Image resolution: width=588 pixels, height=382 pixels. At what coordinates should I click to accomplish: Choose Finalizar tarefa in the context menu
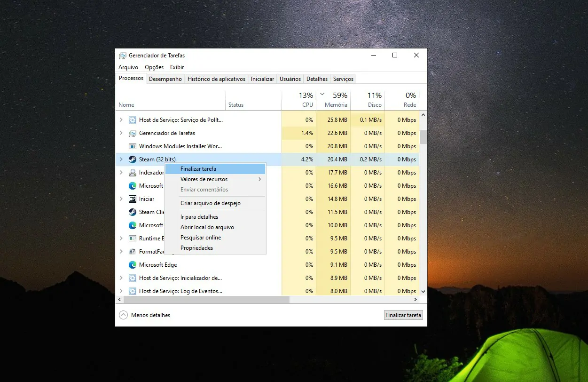[215, 169]
